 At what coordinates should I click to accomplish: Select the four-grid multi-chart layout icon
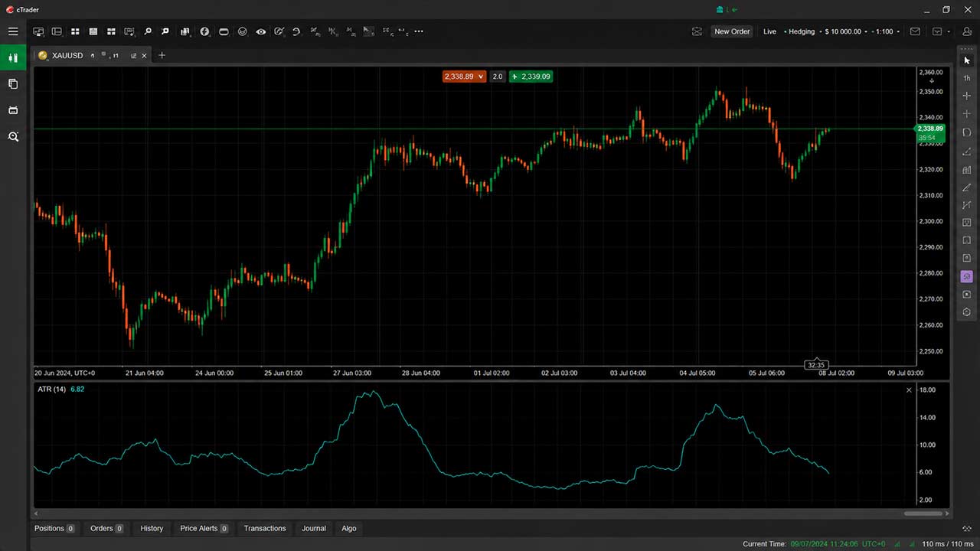coord(75,31)
